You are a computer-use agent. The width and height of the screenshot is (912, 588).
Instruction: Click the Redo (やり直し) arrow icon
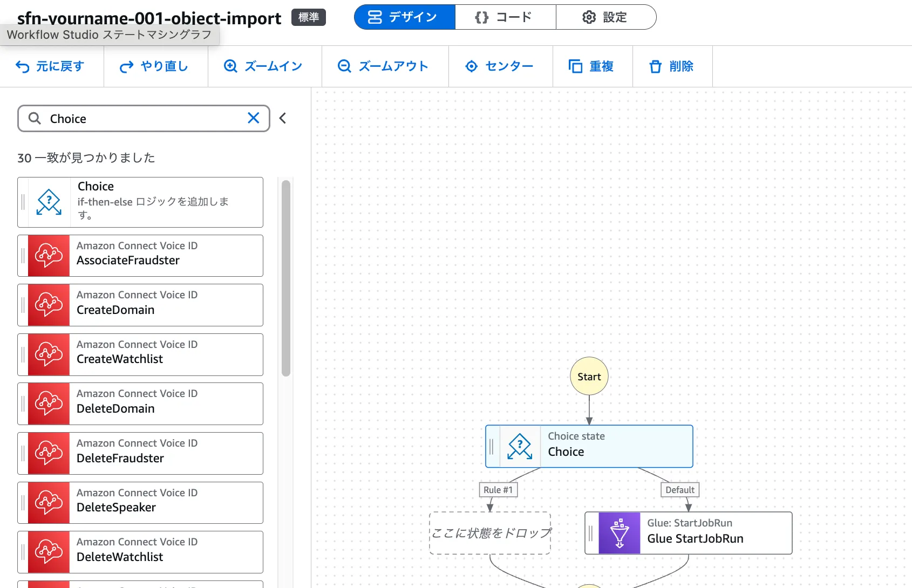pyautogui.click(x=126, y=66)
